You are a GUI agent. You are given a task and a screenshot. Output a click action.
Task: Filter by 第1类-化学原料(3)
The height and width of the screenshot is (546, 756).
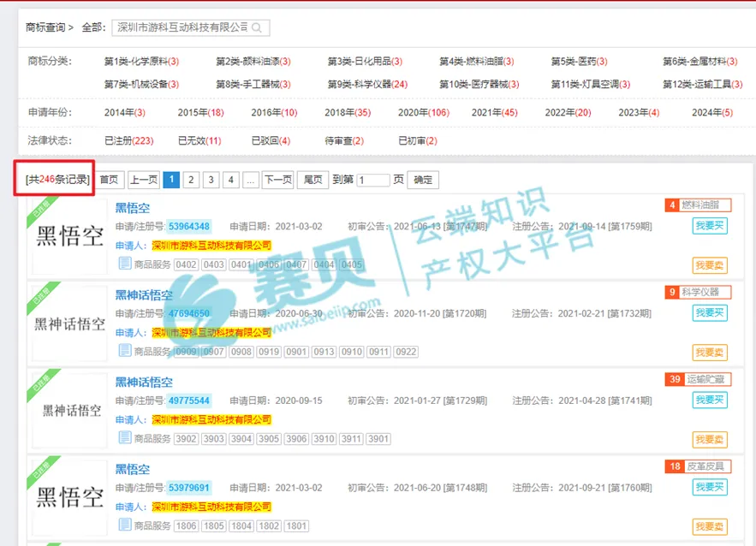click(141, 62)
